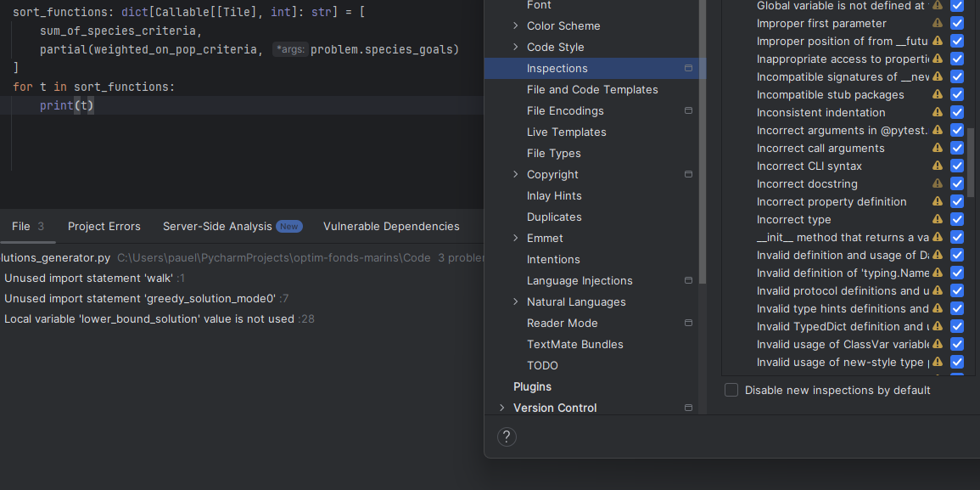Uncheck the Incorrect docstring inspection
This screenshot has height=490, width=980.
click(957, 184)
